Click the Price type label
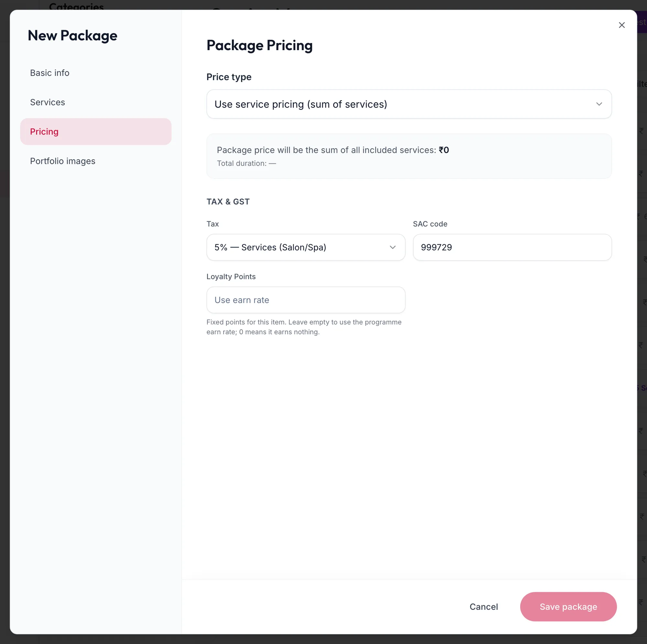The height and width of the screenshot is (644, 647). coord(229,77)
